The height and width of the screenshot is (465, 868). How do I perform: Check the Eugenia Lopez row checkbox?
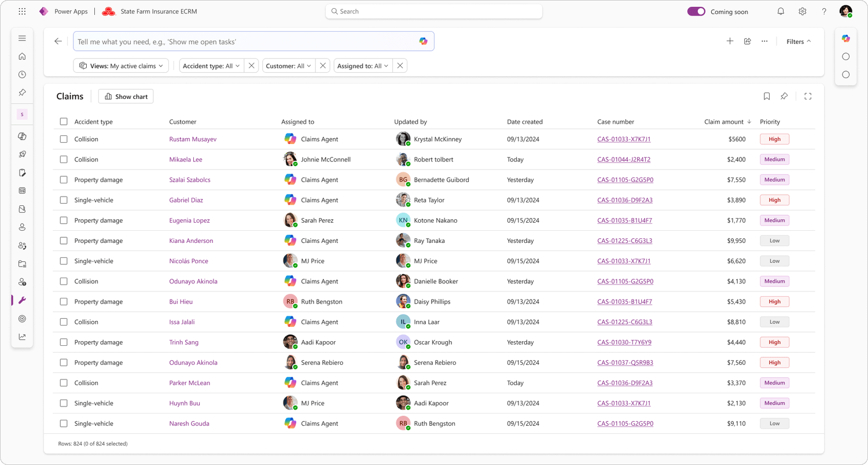(64, 220)
